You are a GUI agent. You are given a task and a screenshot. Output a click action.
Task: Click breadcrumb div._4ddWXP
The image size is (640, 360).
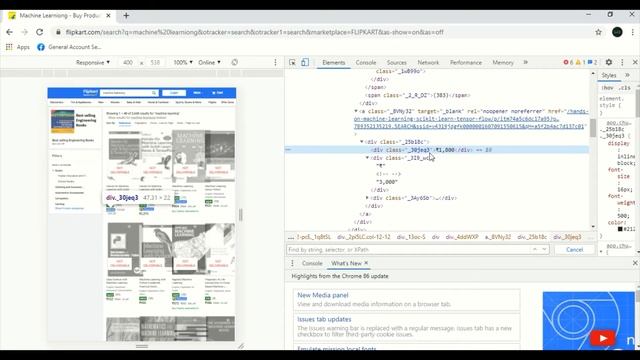tap(462, 237)
